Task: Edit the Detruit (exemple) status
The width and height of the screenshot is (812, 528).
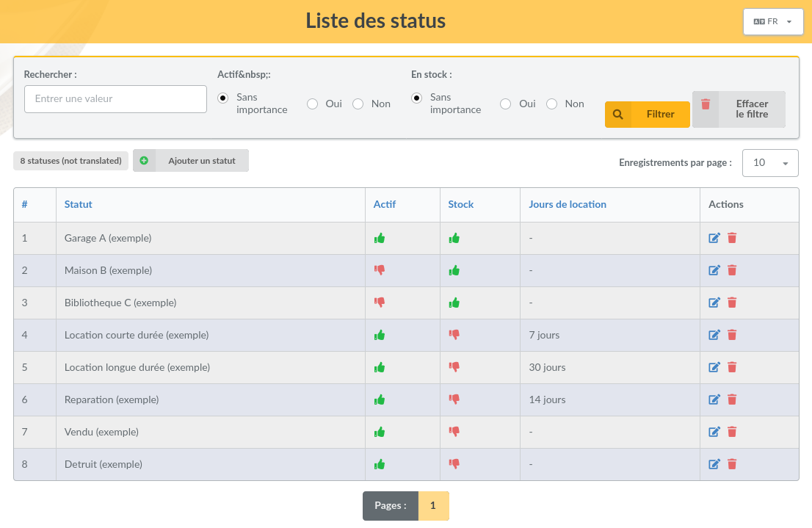Action: [x=714, y=464]
